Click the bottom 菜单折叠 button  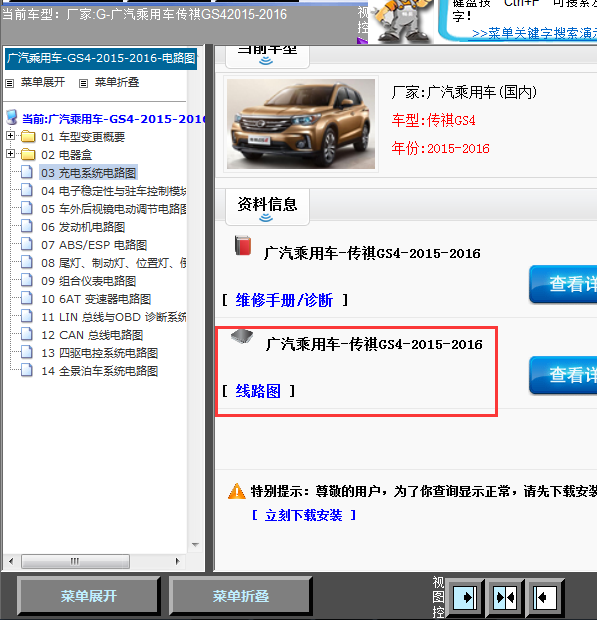[241, 596]
